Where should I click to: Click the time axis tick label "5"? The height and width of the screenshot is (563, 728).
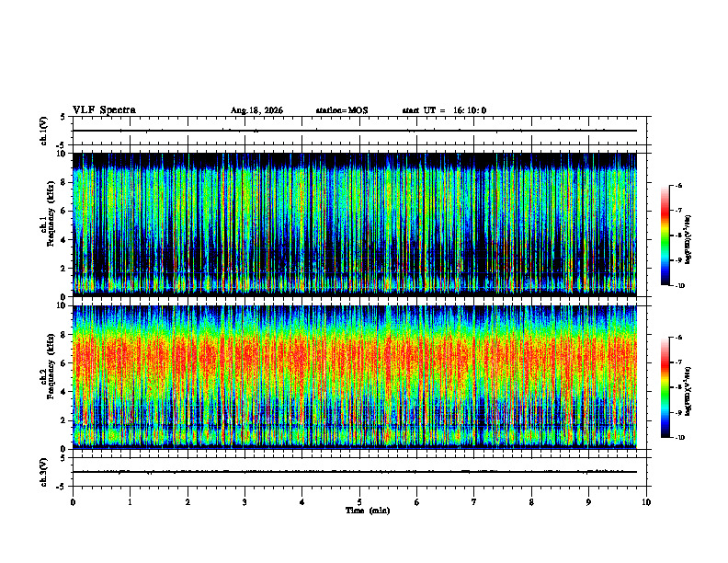[x=359, y=502]
